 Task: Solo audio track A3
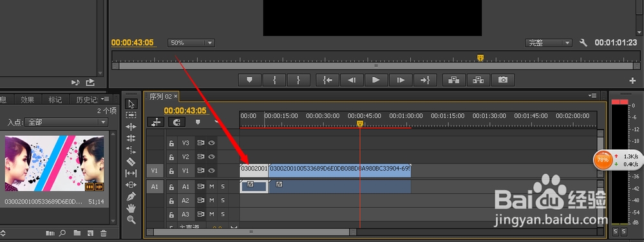coord(223,214)
